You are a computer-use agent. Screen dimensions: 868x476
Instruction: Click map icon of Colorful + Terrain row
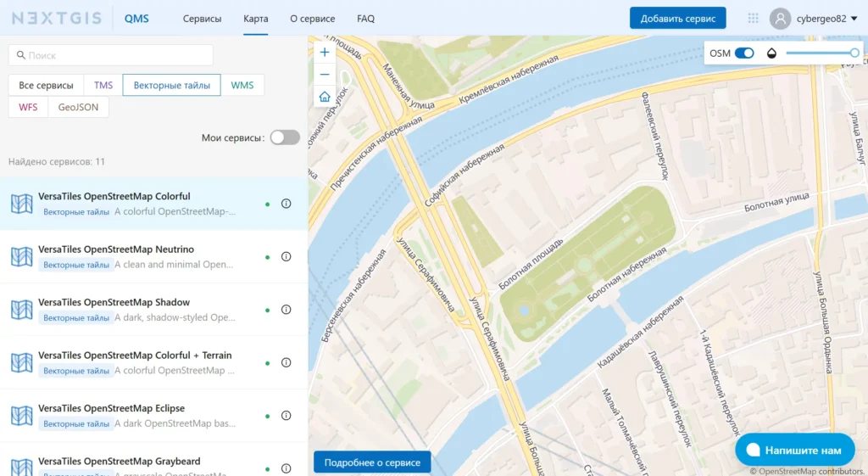click(x=21, y=363)
